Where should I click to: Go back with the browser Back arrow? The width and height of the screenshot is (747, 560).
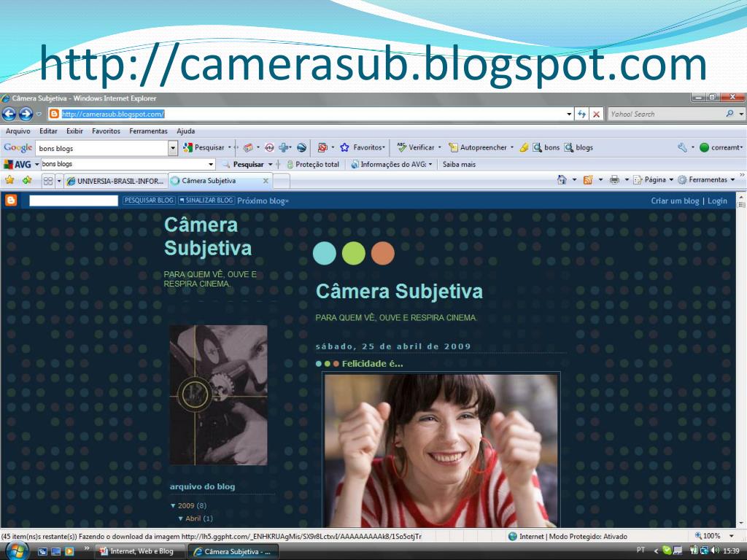click(9, 114)
